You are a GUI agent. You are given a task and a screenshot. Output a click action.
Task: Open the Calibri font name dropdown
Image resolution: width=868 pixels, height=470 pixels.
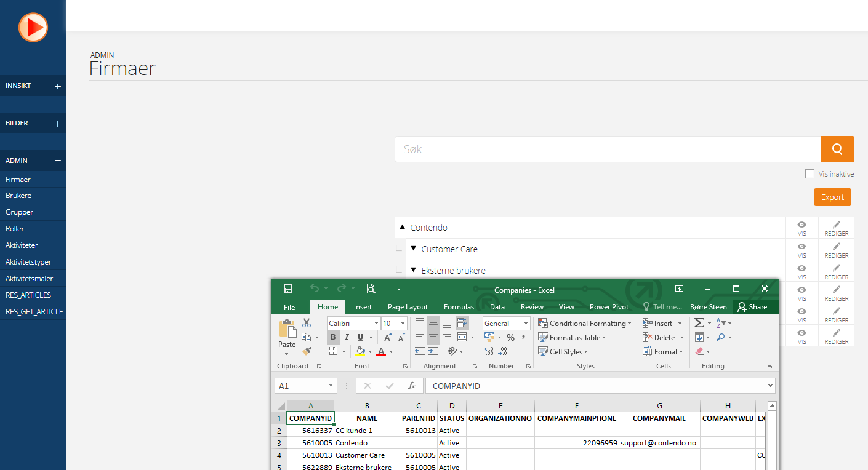click(376, 324)
